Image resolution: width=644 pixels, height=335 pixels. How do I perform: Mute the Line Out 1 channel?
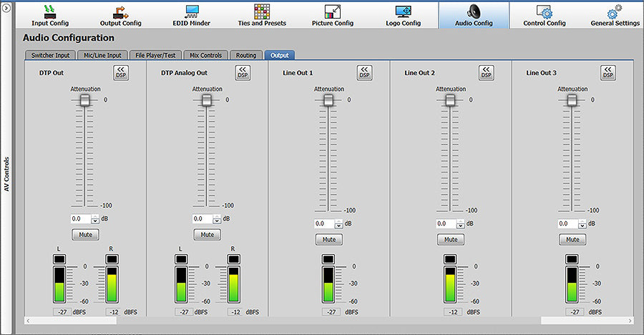click(329, 240)
